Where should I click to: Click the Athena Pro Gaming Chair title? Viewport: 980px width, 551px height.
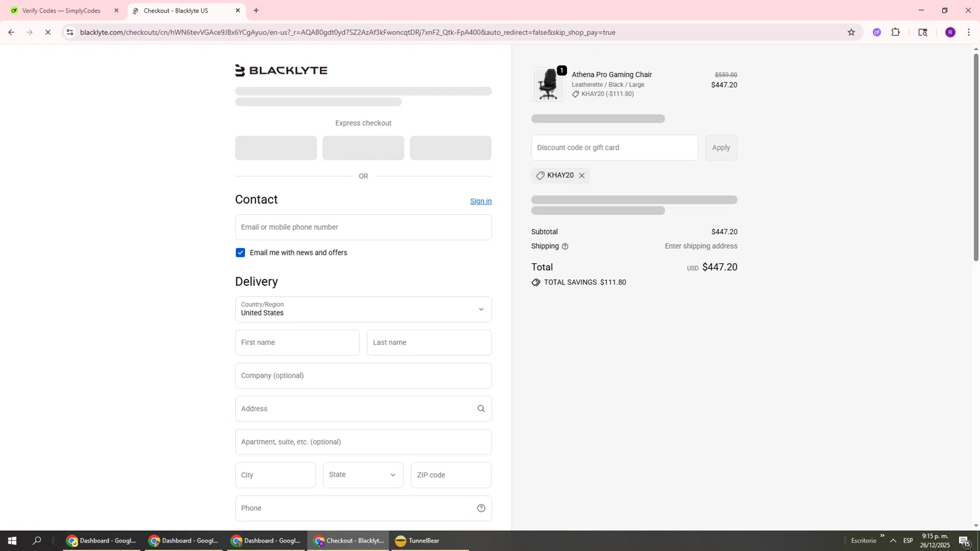point(612,74)
